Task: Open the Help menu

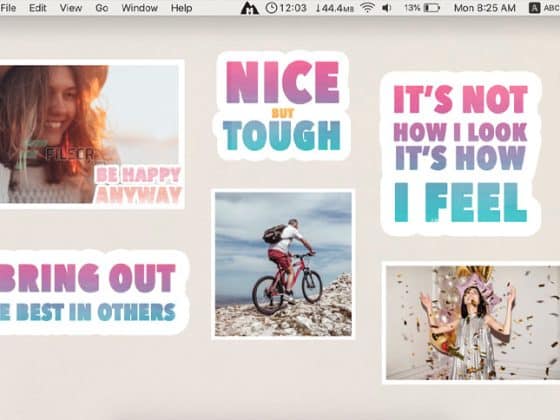Action: click(x=181, y=8)
